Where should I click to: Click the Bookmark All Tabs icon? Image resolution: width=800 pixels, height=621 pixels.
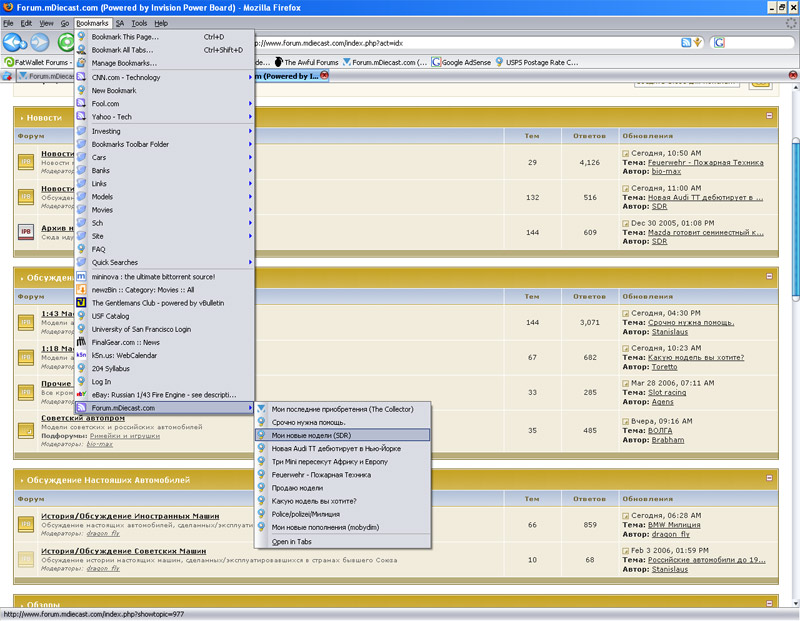pyautogui.click(x=81, y=49)
